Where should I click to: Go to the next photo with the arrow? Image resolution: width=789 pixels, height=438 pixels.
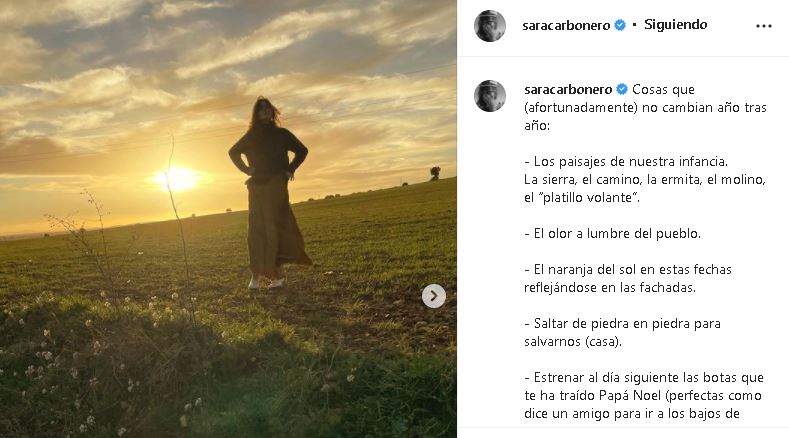(x=434, y=296)
